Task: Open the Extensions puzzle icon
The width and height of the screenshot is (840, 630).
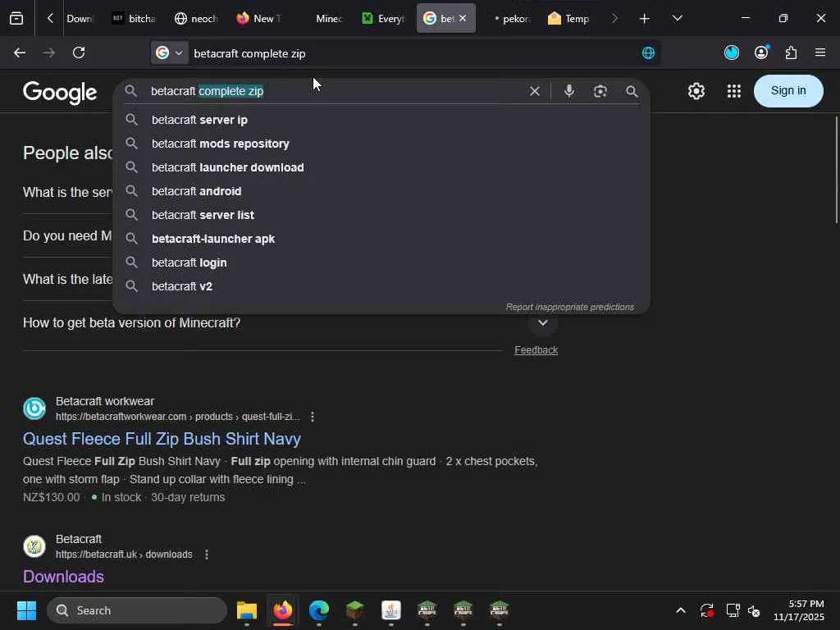Action: 791,52
